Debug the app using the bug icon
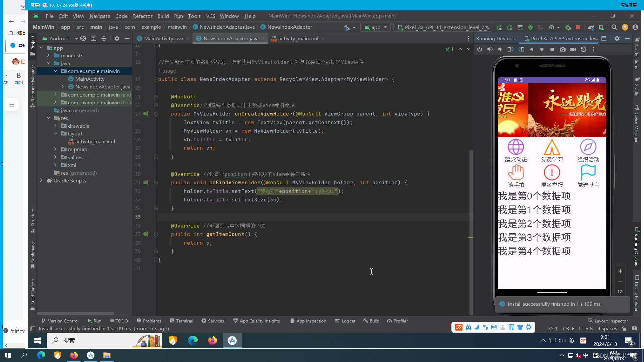The width and height of the screenshot is (644, 362). pyautogui.click(x=531, y=27)
